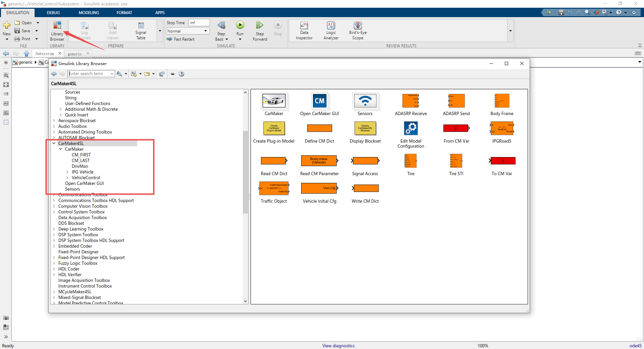The height and width of the screenshot is (349, 644).
Task: Click Step Back button
Action: (x=221, y=31)
